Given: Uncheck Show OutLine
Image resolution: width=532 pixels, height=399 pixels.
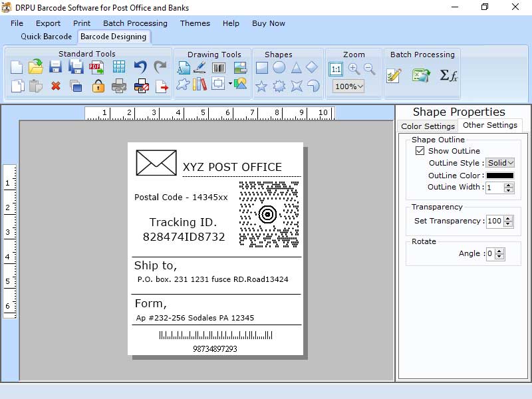Looking at the screenshot, I should pos(421,151).
